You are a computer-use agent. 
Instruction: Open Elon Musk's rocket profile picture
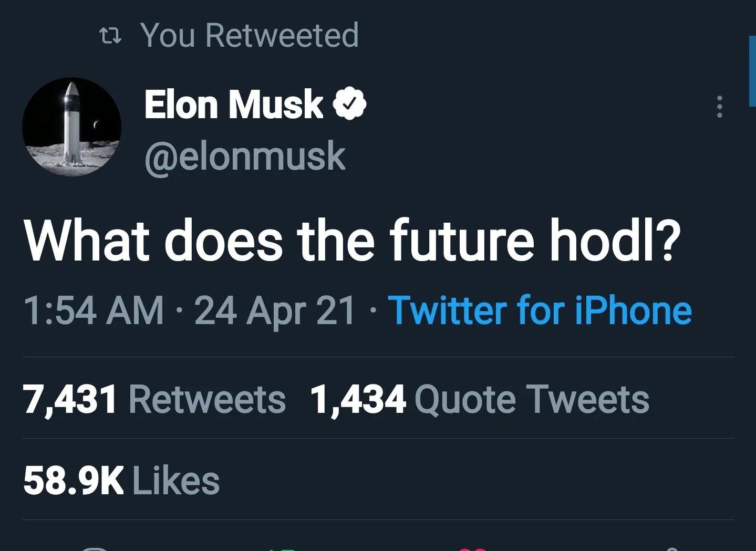[x=72, y=127]
